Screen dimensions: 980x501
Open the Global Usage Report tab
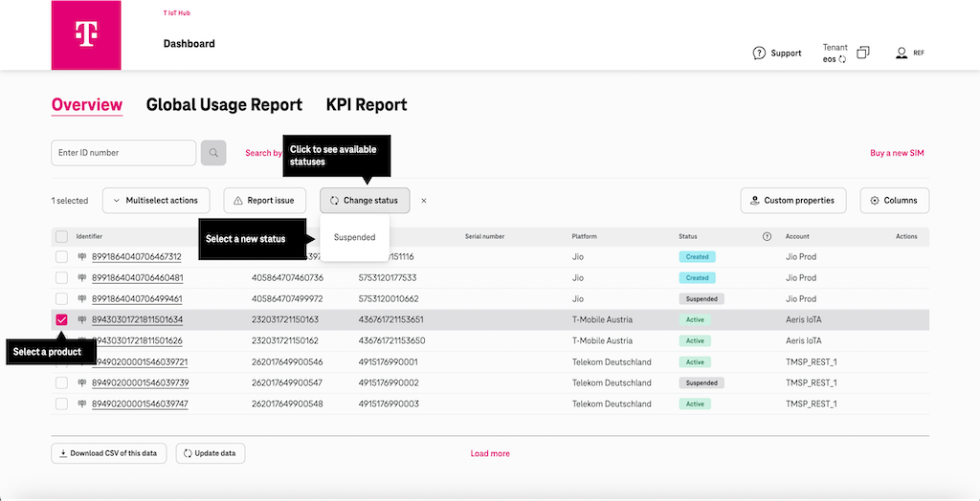224,105
